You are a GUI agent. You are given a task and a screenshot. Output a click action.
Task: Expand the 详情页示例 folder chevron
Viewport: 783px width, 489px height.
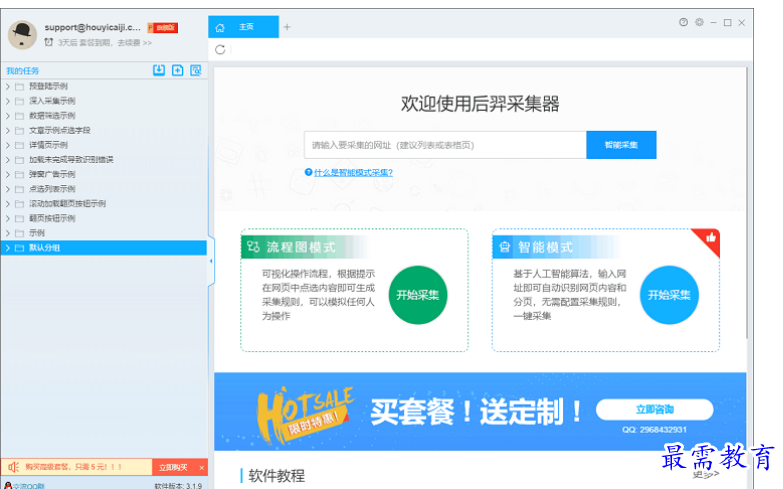pyautogui.click(x=7, y=145)
